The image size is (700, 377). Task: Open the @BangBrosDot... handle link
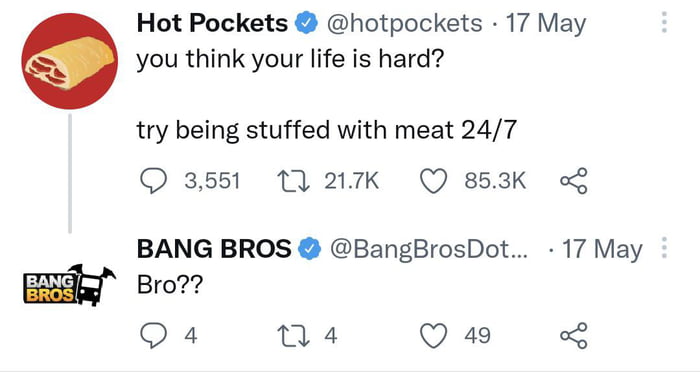click(x=429, y=249)
